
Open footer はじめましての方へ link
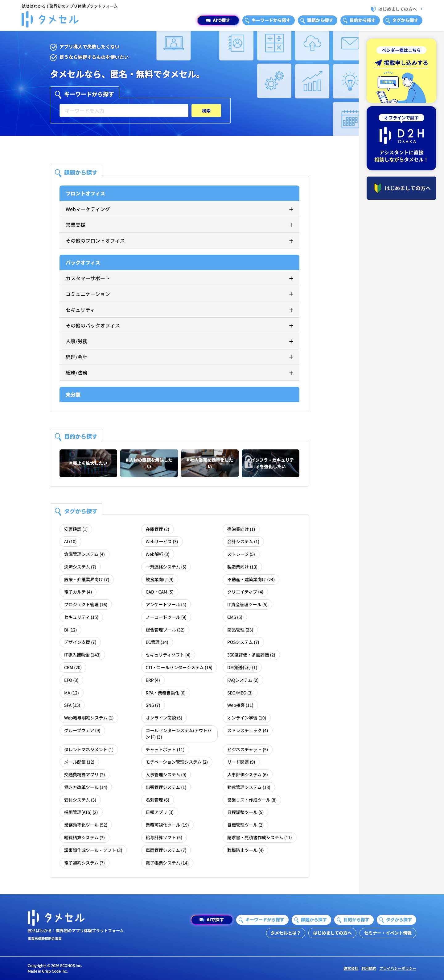point(332,933)
